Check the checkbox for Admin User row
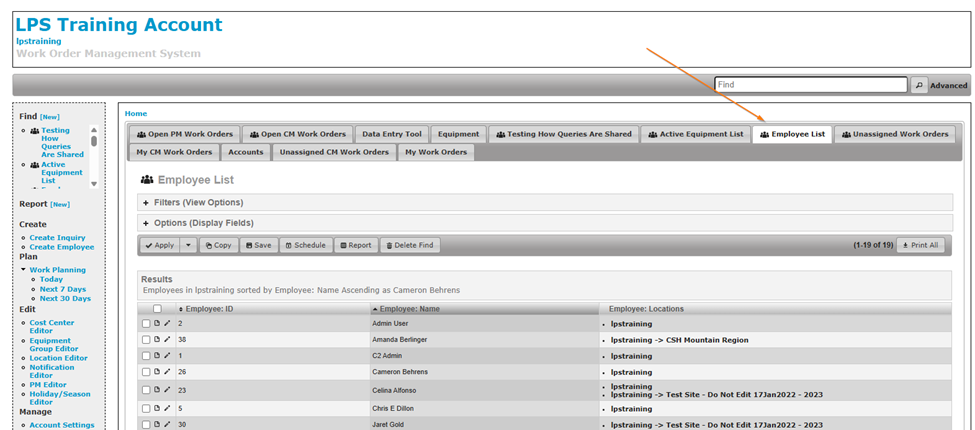The height and width of the screenshot is (430, 975). pyautogui.click(x=146, y=324)
